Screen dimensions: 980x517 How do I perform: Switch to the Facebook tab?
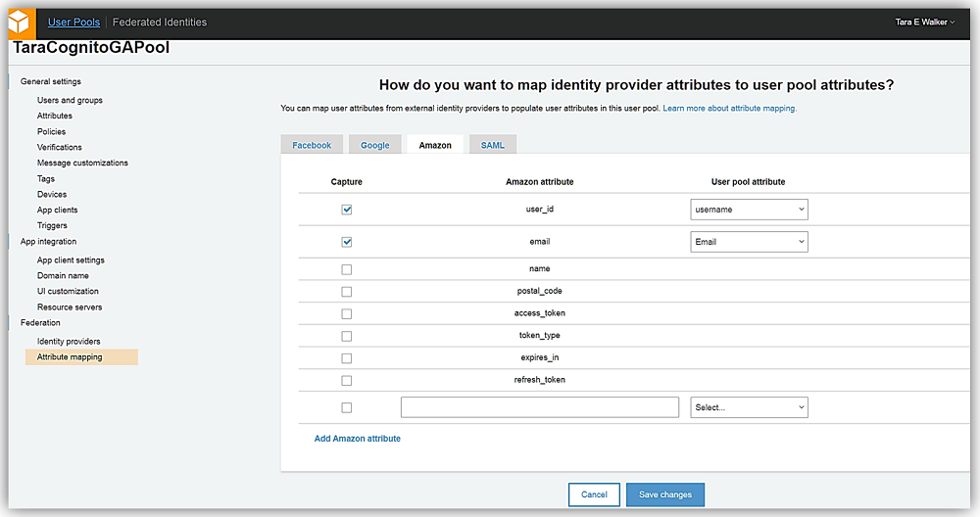click(x=312, y=145)
